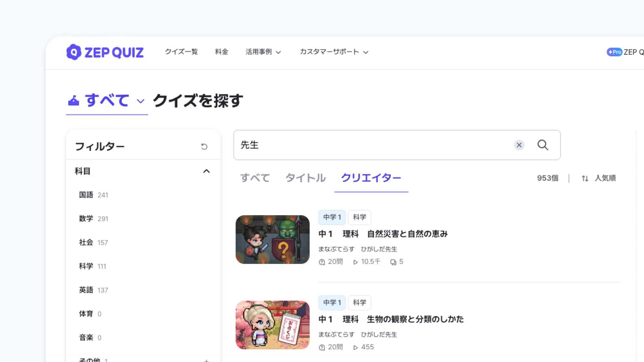Click the sort arrows icon beside 人気順
644x362 pixels.
coord(585,178)
